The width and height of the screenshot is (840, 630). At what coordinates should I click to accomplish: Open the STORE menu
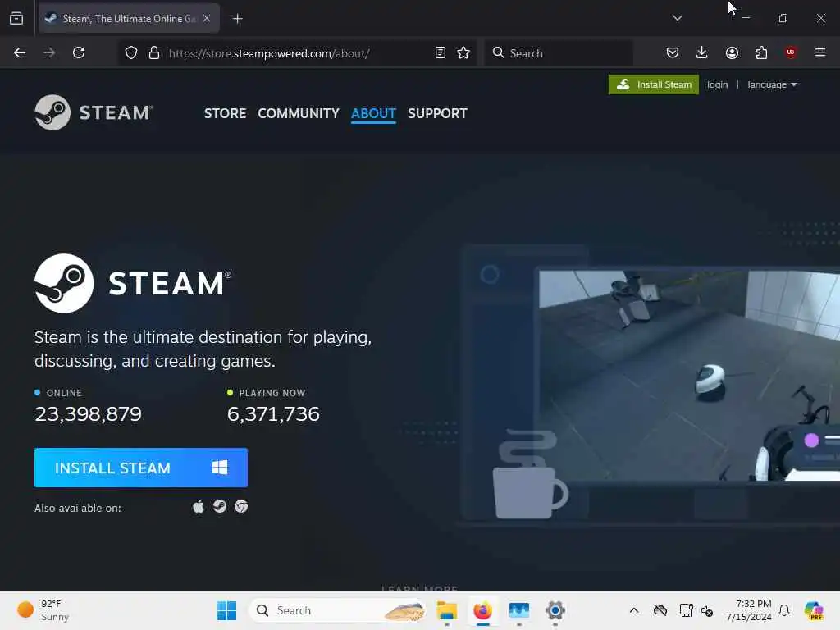click(225, 113)
